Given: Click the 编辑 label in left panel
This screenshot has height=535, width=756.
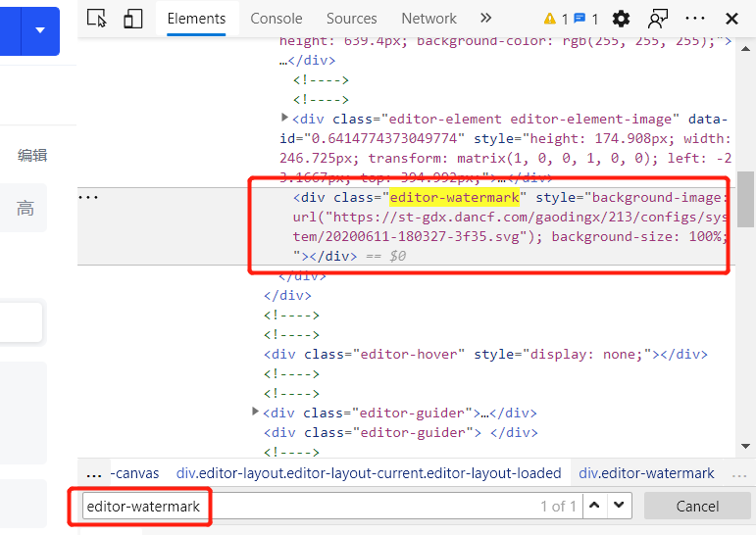Looking at the screenshot, I should click(32, 155).
